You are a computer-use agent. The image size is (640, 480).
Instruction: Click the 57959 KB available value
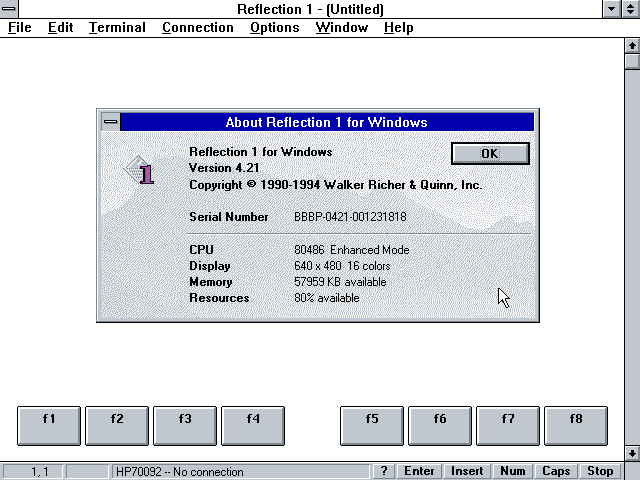pyautogui.click(x=340, y=282)
